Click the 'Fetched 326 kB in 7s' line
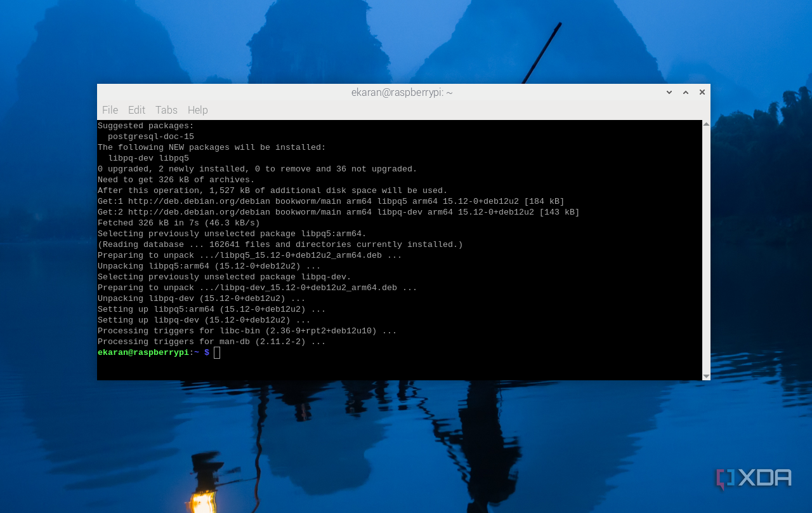The width and height of the screenshot is (812, 513). pyautogui.click(x=179, y=223)
